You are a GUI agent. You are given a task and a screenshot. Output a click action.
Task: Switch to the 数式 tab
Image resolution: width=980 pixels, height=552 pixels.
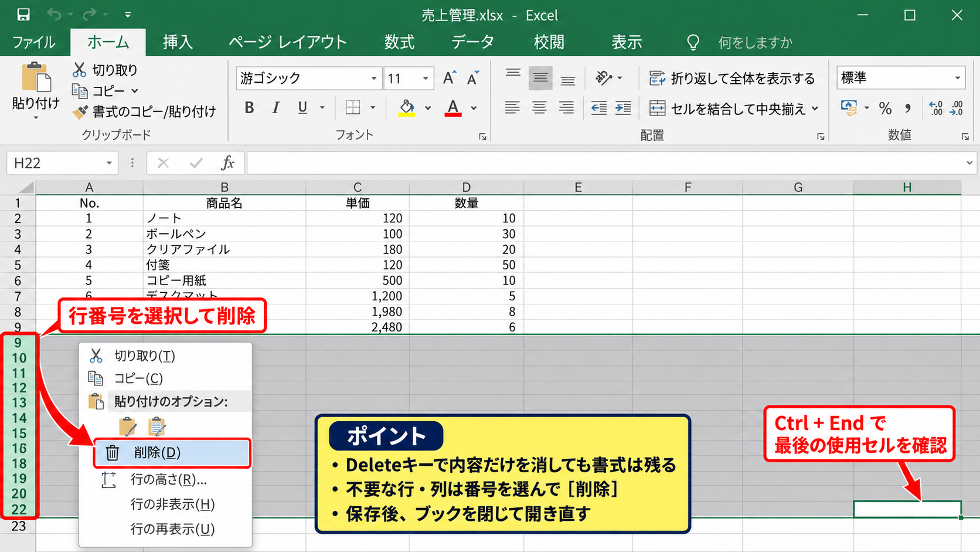[x=399, y=42]
